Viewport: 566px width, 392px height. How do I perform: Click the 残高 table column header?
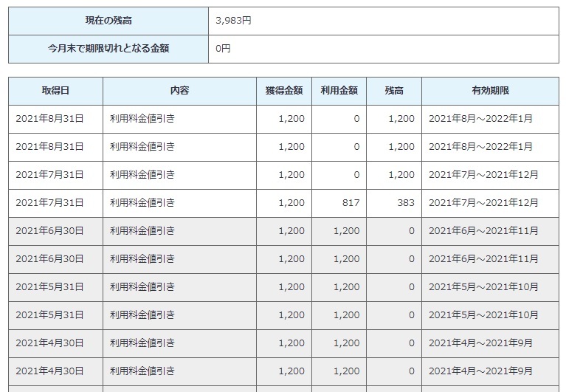click(x=393, y=91)
